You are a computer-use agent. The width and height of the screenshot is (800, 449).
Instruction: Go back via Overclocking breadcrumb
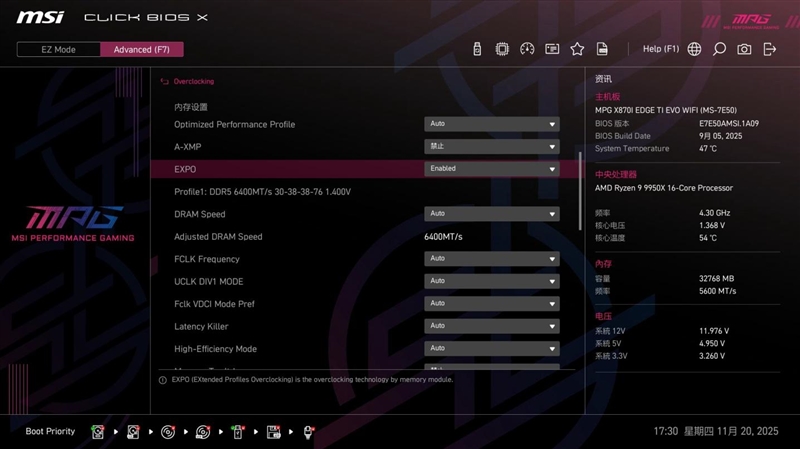(193, 81)
